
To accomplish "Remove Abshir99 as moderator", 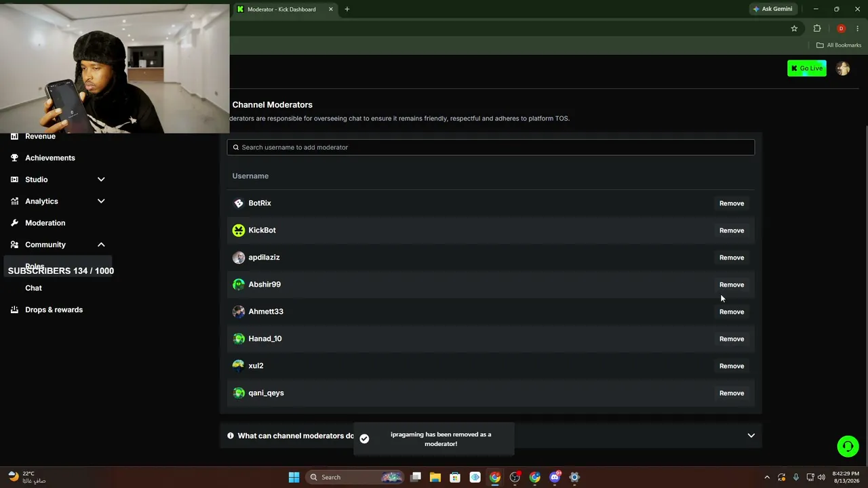I will click(732, 285).
